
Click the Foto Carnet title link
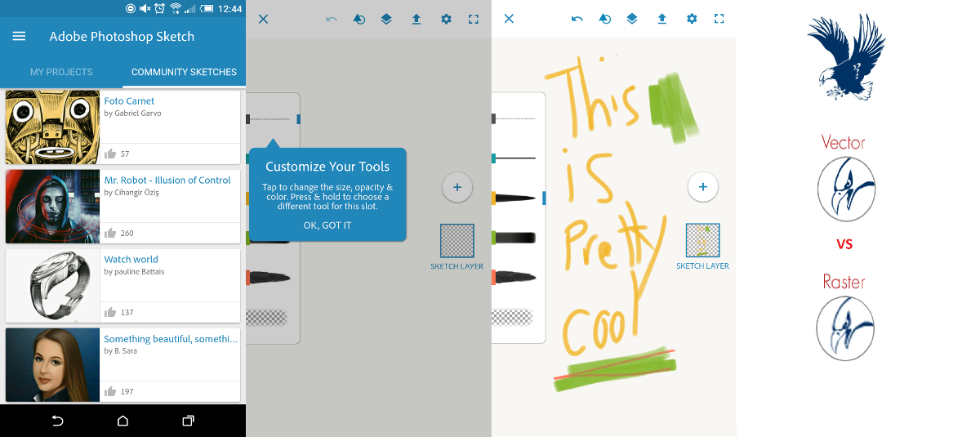129,101
